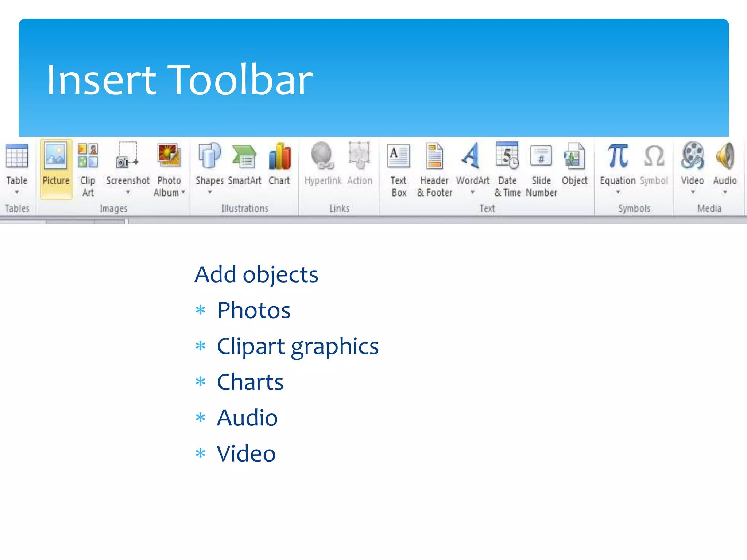Click the SmartArt icon
Viewport: 747px width, 560px height.
[244, 157]
